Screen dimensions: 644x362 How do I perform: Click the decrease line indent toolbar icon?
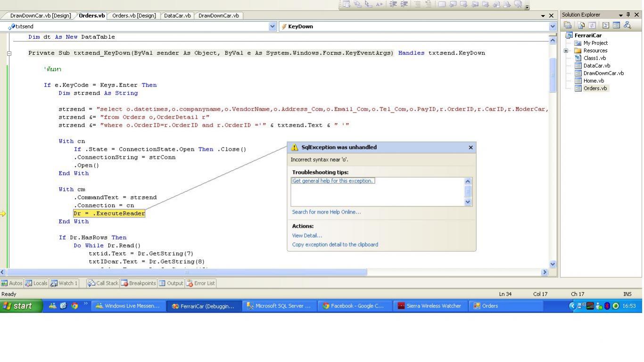click(x=393, y=4)
